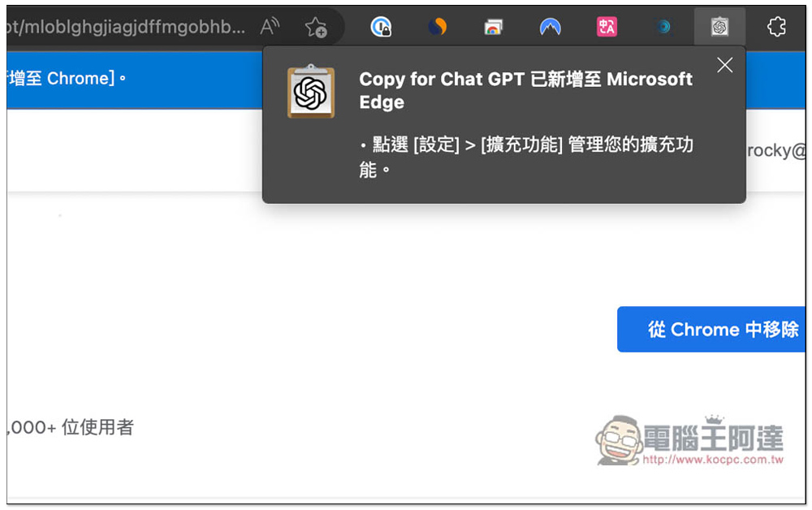Click the pink translate extension icon

(x=607, y=27)
